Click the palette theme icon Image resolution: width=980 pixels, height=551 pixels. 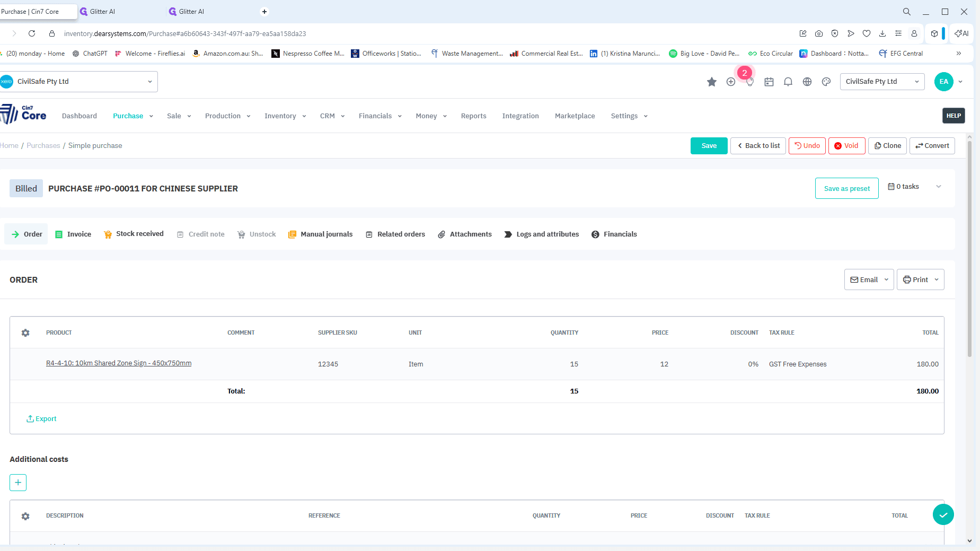coord(826,82)
